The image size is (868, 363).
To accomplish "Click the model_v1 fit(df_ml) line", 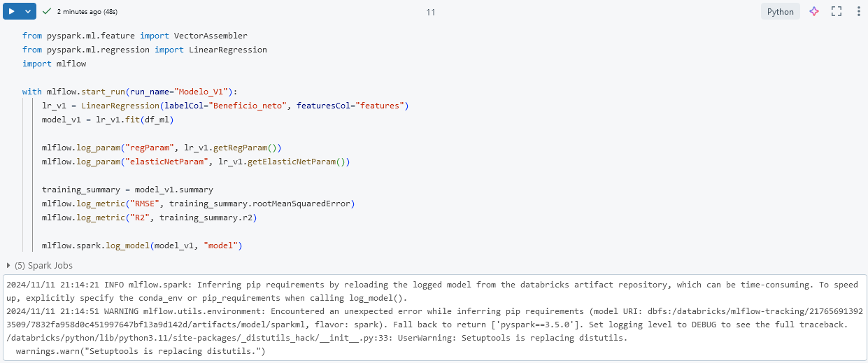I will pyautogui.click(x=107, y=120).
